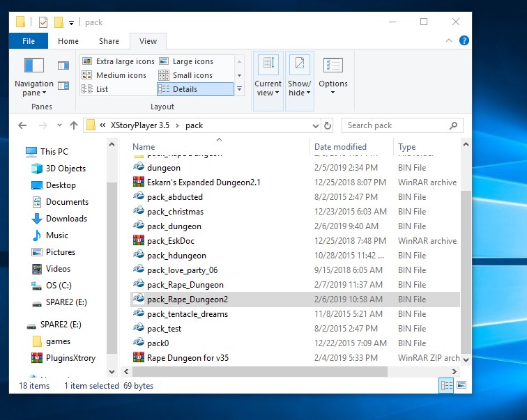This screenshot has height=420, width=527.
Task: Toggle the Preview pane icon
Action: [x=63, y=65]
